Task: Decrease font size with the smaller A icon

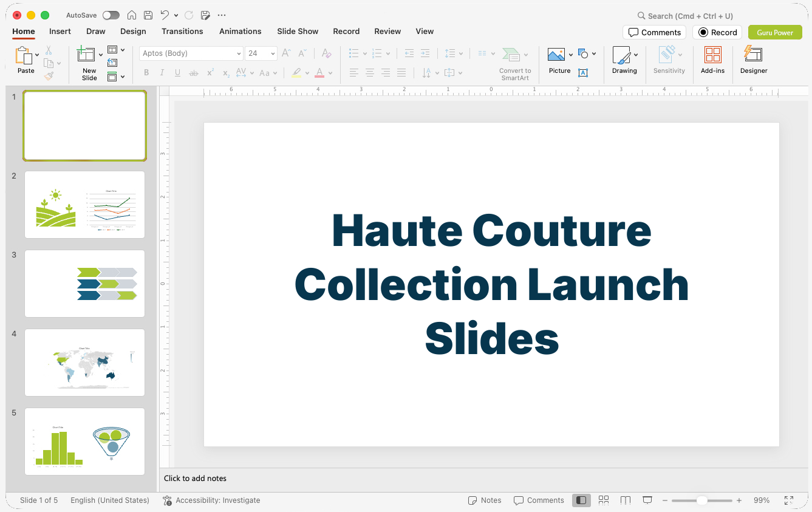Action: pos(302,53)
